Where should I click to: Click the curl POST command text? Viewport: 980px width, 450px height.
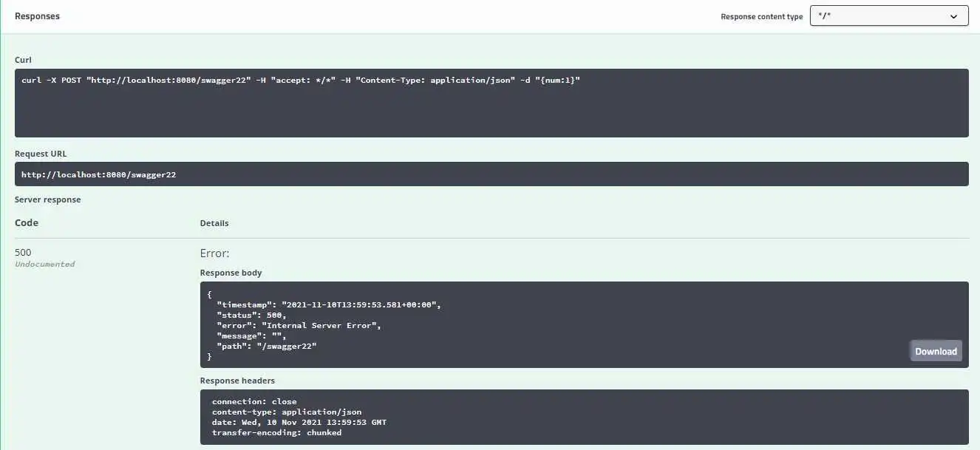301,80
